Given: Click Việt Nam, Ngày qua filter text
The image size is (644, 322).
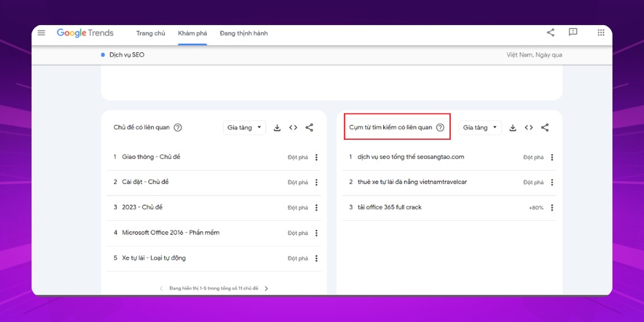Looking at the screenshot, I should pyautogui.click(x=535, y=55).
